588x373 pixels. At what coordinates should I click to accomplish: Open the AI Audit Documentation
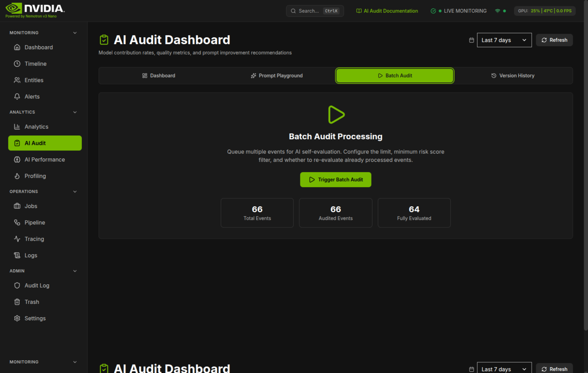387,10
